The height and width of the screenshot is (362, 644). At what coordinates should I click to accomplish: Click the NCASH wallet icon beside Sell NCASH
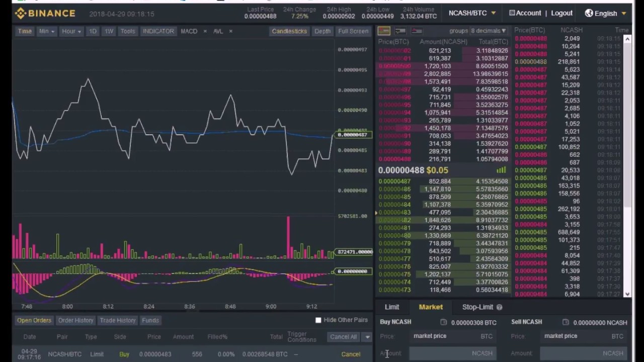[x=566, y=322]
